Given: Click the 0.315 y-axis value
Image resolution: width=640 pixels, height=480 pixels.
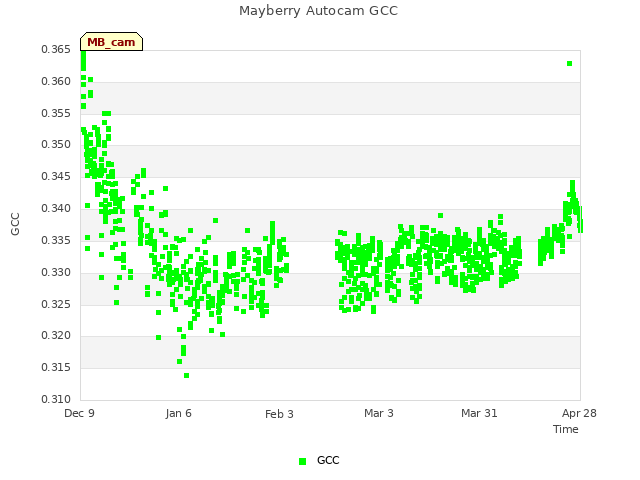Looking at the screenshot, I should point(56,367).
